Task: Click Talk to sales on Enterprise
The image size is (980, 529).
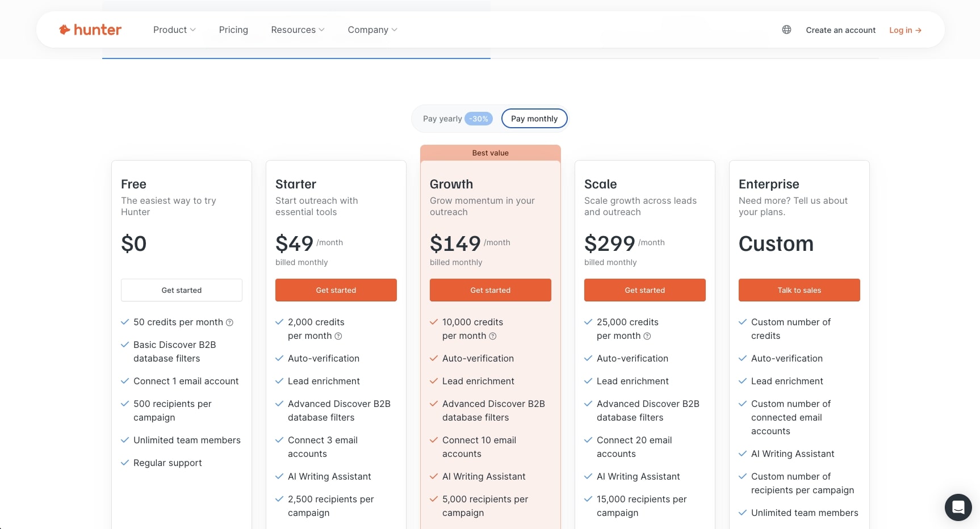Action: (x=799, y=290)
